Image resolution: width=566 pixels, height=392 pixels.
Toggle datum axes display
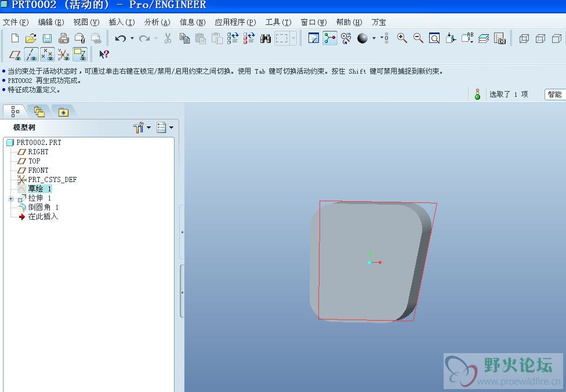point(31,55)
